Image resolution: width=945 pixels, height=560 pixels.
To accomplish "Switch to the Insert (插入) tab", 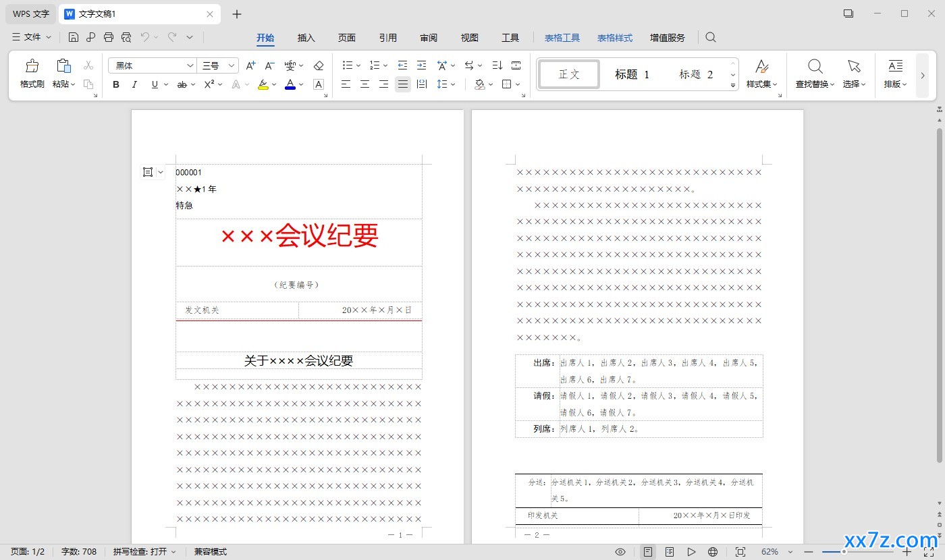I will tap(306, 38).
